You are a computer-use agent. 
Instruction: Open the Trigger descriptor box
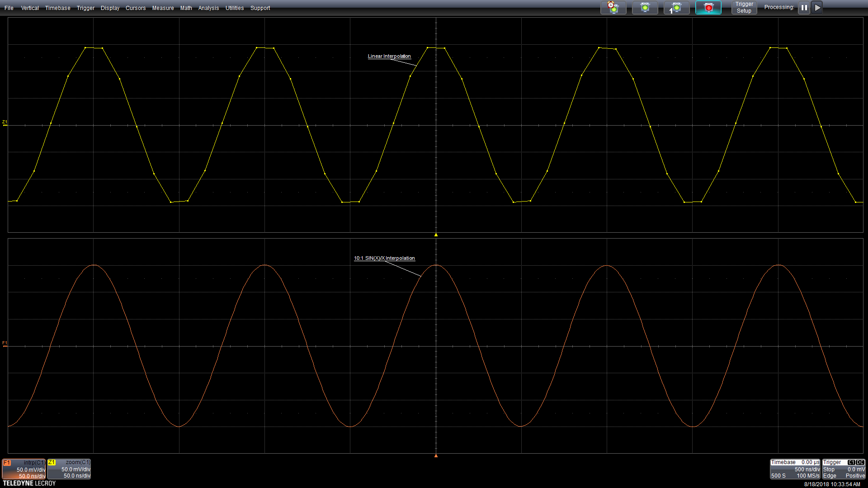point(844,469)
